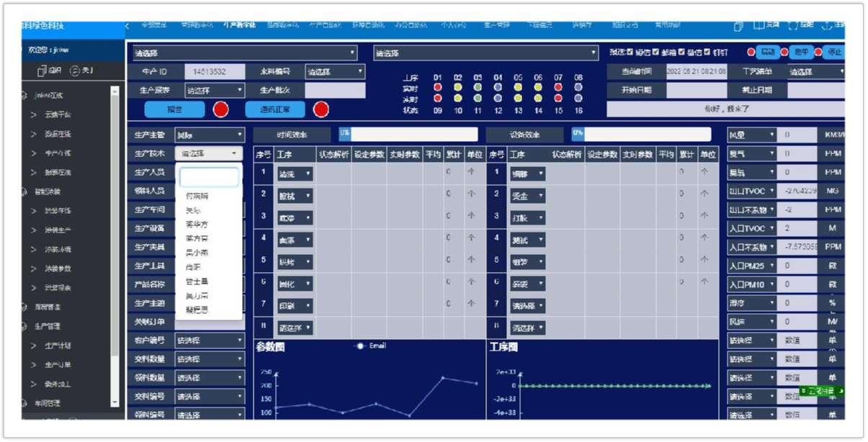Click the red status dot before 启动
Image resolution: width=868 pixels, height=442 pixels.
pyautogui.click(x=751, y=53)
